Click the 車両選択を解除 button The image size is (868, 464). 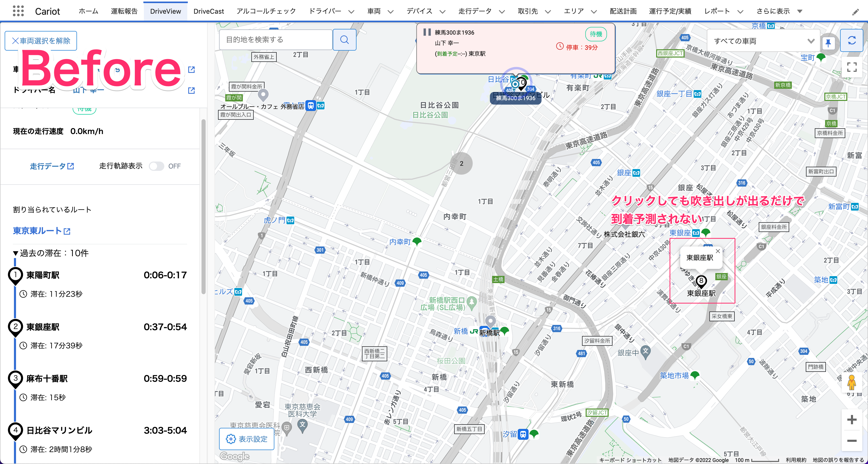click(x=41, y=41)
